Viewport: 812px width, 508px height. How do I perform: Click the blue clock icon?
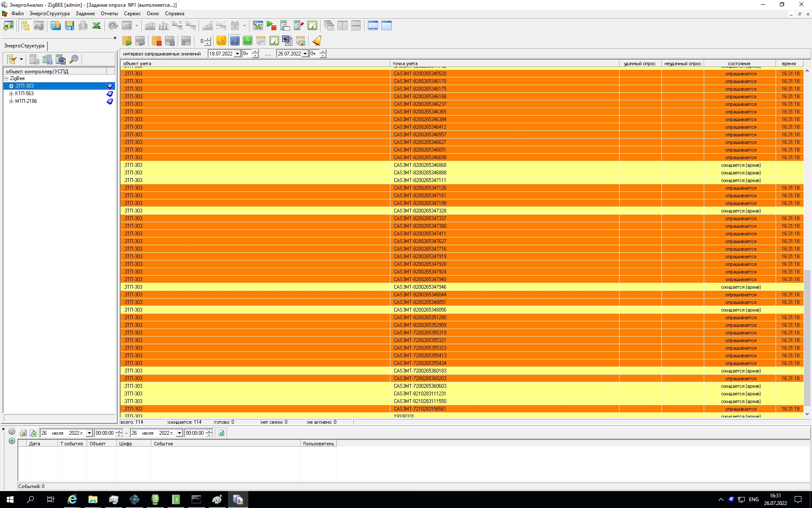[x=235, y=41]
